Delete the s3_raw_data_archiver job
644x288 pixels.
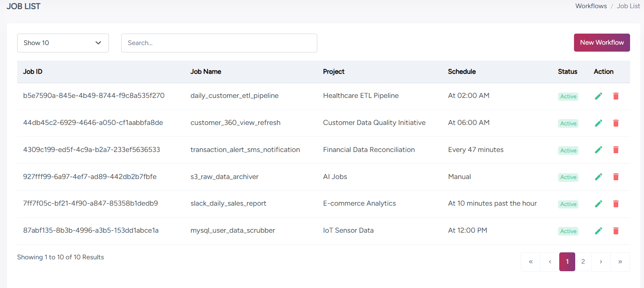[615, 177]
